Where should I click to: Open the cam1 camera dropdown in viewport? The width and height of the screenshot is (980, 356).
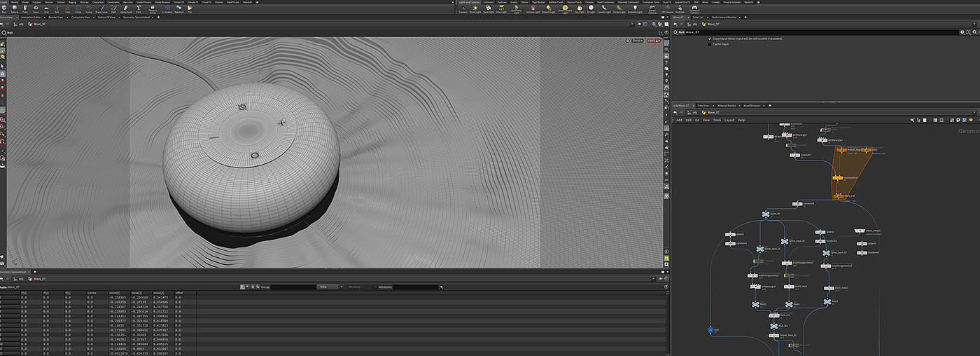pyautogui.click(x=654, y=41)
